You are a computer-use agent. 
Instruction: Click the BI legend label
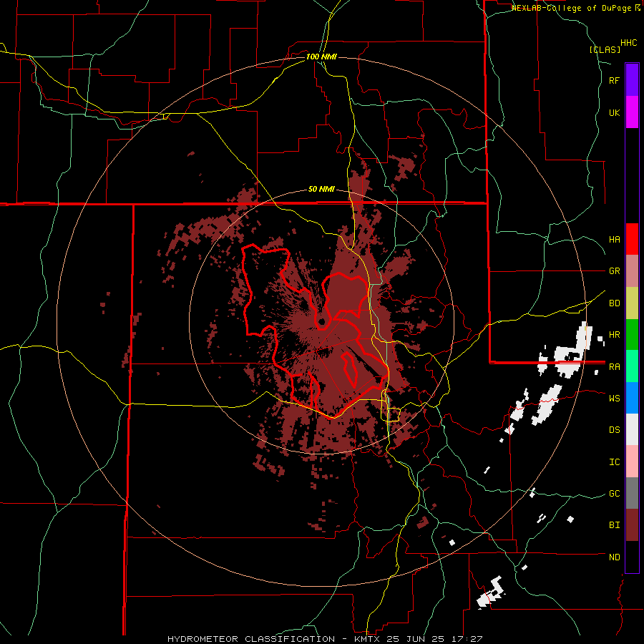(x=614, y=525)
